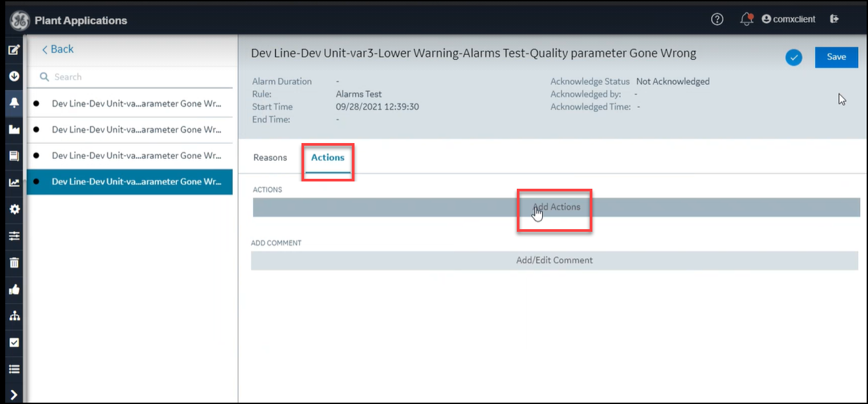Screen dimensions: 868x404
Task: Click the GE logo
Action: coord(19,21)
